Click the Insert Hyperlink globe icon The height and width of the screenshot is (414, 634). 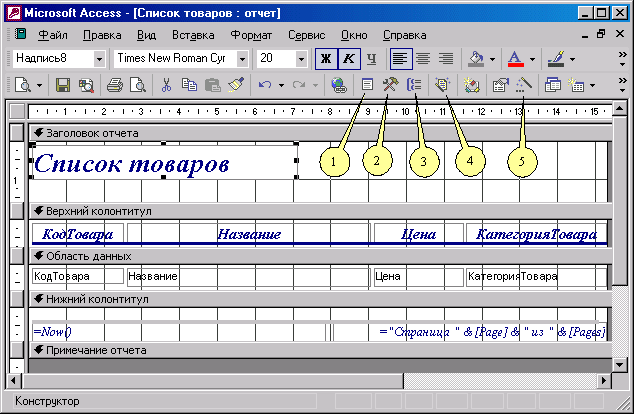[x=339, y=86]
